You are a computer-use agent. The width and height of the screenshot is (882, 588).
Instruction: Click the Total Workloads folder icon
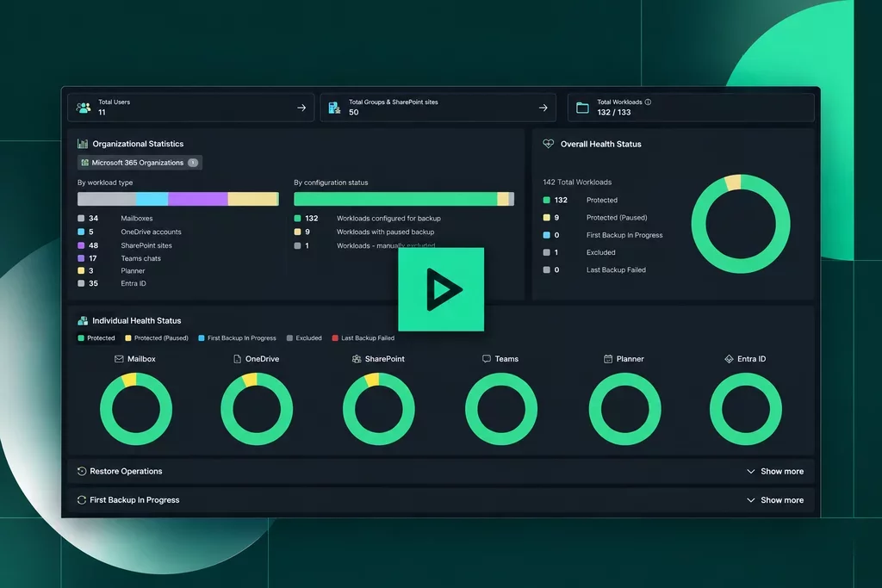tap(582, 108)
